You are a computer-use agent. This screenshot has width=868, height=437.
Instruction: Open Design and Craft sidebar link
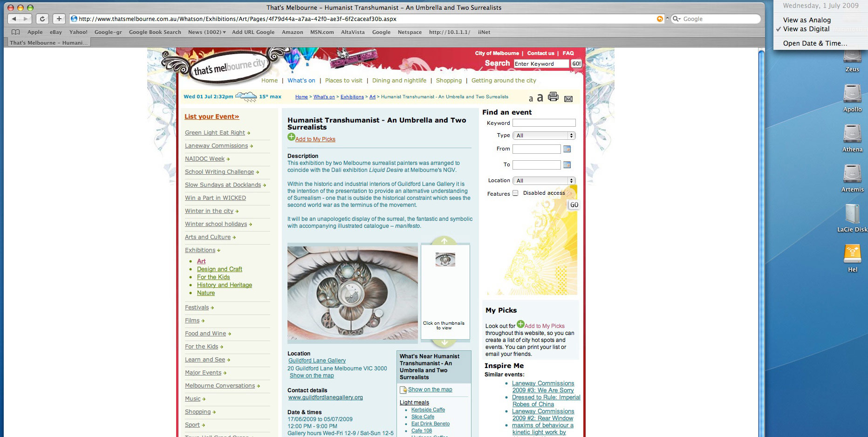[x=219, y=269]
